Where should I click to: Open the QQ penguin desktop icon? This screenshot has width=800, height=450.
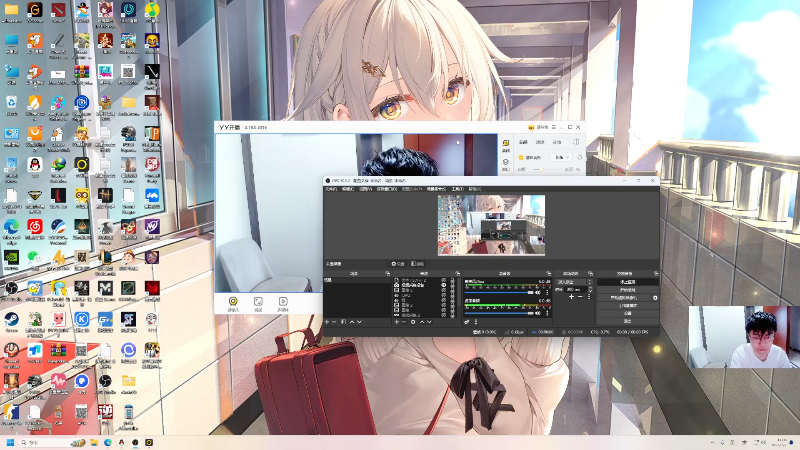coord(35,164)
